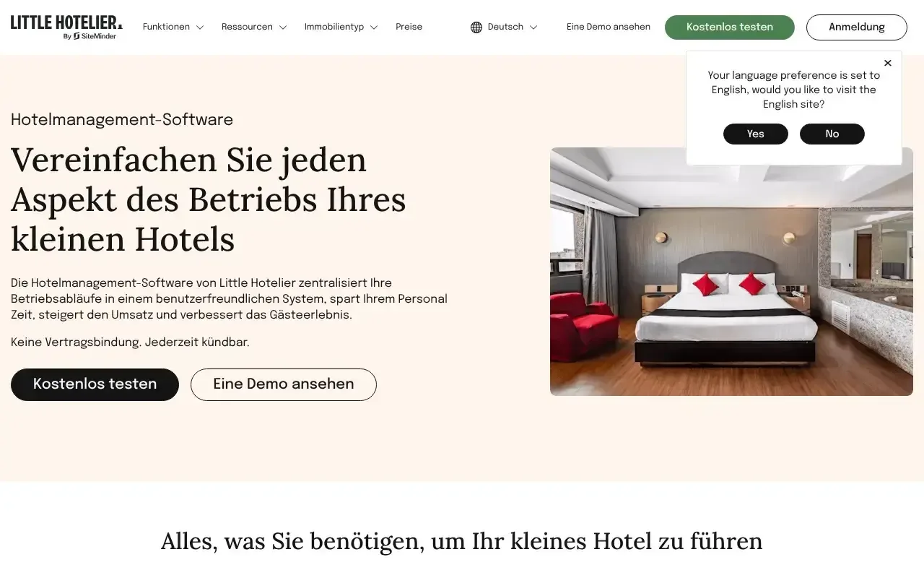
Task: Close the language preference popup
Action: pyautogui.click(x=888, y=63)
